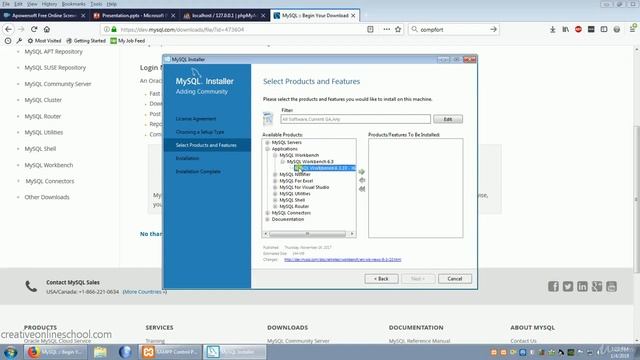This screenshot has height=360, width=640.
Task: Open Firefox Bookmarks menu
Action: coord(74,4)
